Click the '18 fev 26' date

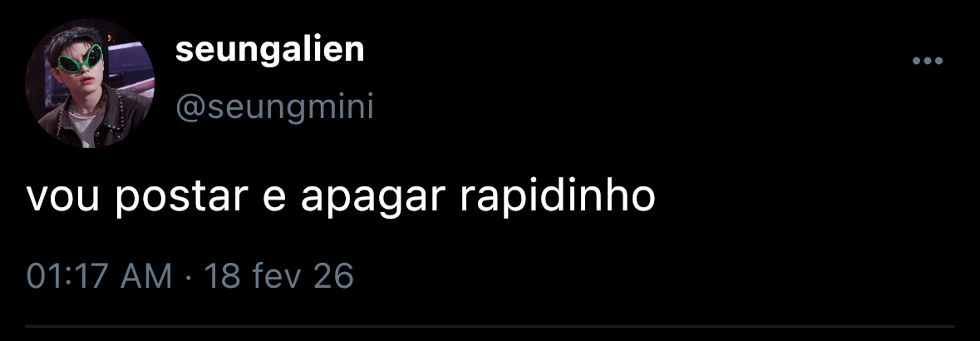pos(278,276)
